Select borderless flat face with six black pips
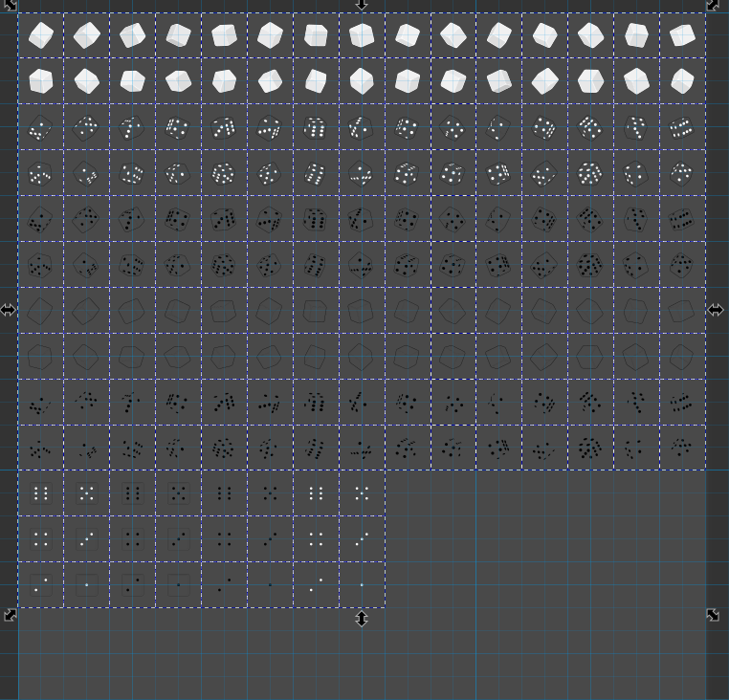 point(224,493)
